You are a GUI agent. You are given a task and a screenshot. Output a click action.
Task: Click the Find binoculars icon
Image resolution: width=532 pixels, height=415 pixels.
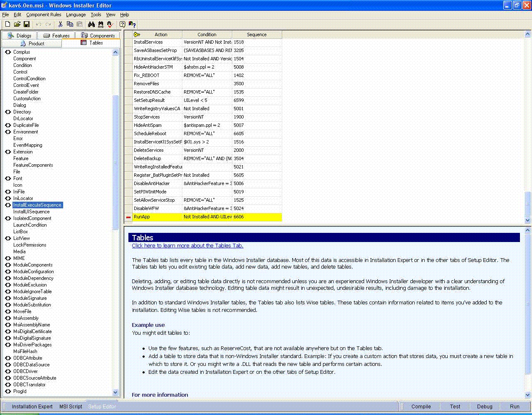91,25
